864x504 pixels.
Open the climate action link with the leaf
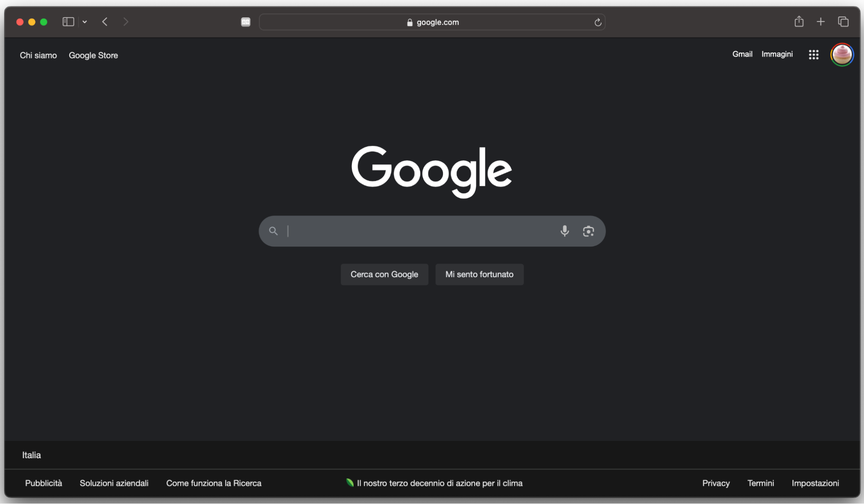tap(434, 483)
